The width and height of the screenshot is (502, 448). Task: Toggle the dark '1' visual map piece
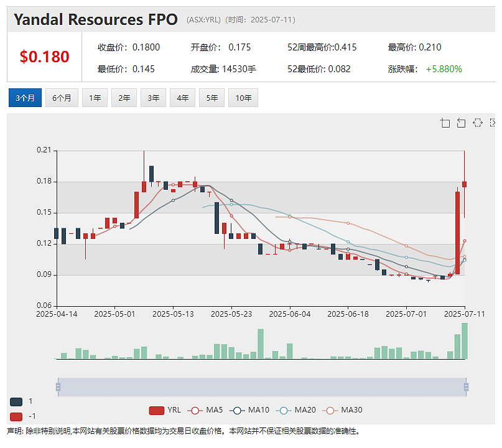coord(16,402)
